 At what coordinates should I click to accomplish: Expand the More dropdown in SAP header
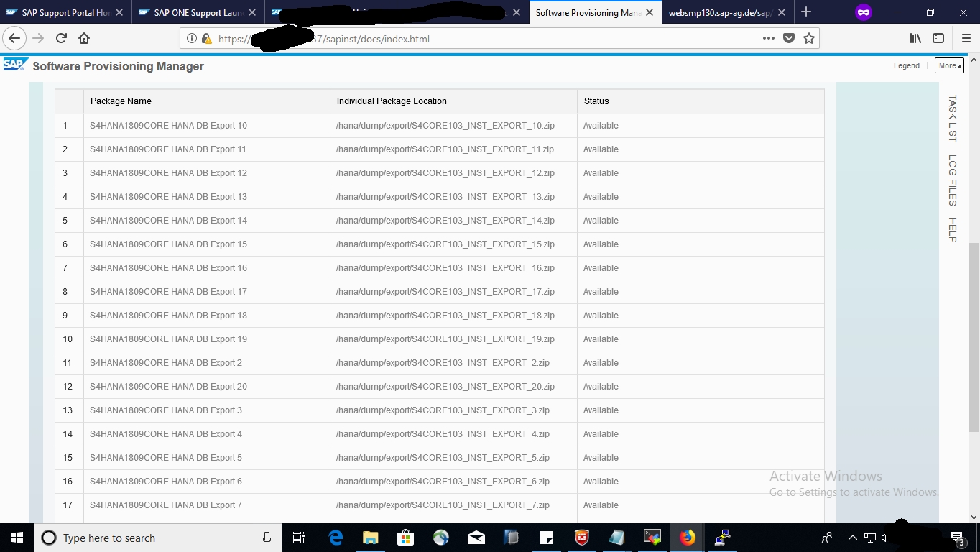click(949, 65)
